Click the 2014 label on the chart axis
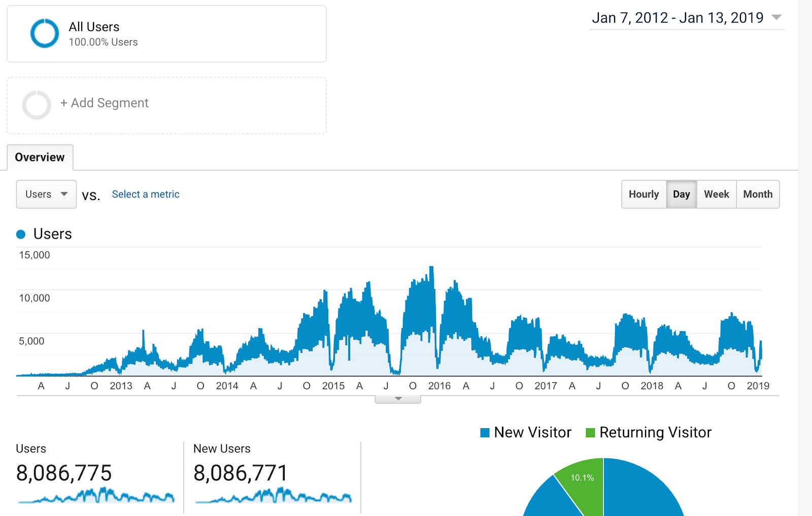The width and height of the screenshot is (812, 516). tap(227, 386)
